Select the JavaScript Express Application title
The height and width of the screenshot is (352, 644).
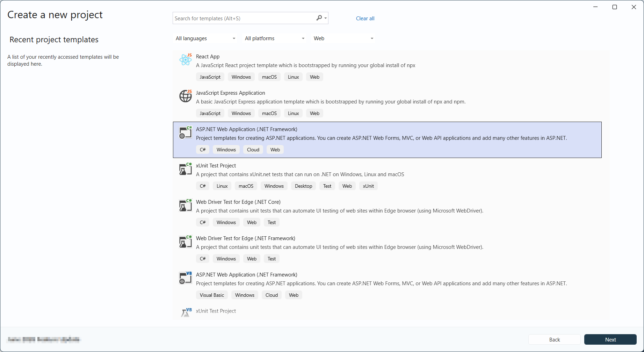pos(231,93)
